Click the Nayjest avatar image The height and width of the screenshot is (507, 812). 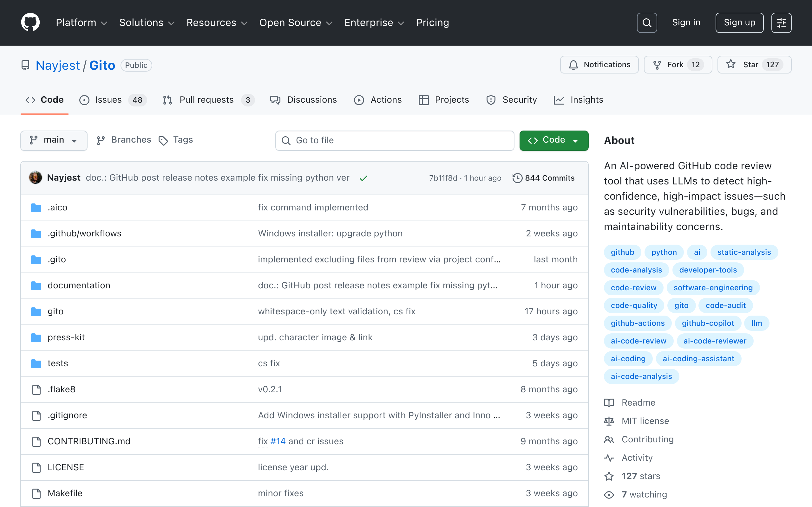(x=36, y=178)
